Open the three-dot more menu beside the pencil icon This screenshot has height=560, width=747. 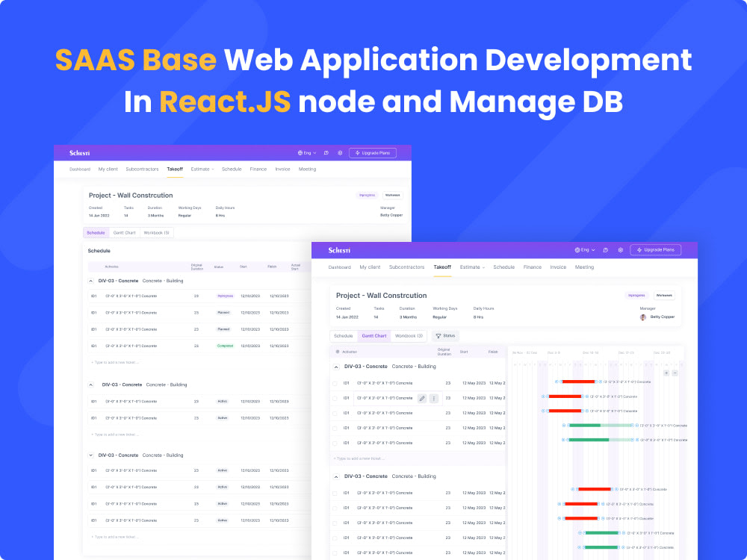pos(433,398)
